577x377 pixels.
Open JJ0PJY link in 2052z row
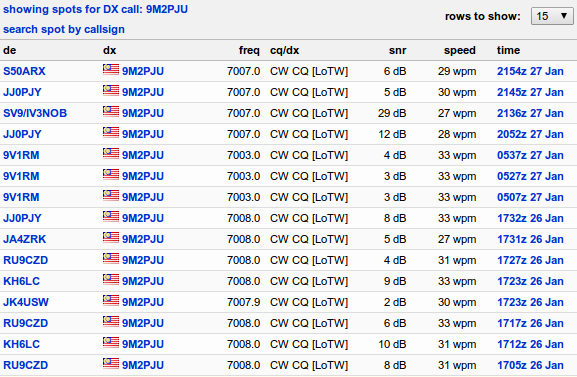click(22, 134)
